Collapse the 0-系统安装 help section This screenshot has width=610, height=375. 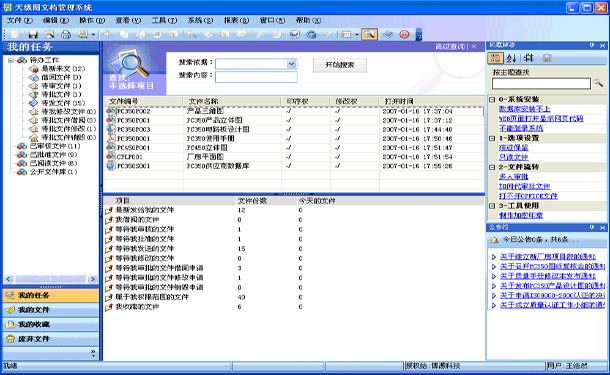coord(492,100)
